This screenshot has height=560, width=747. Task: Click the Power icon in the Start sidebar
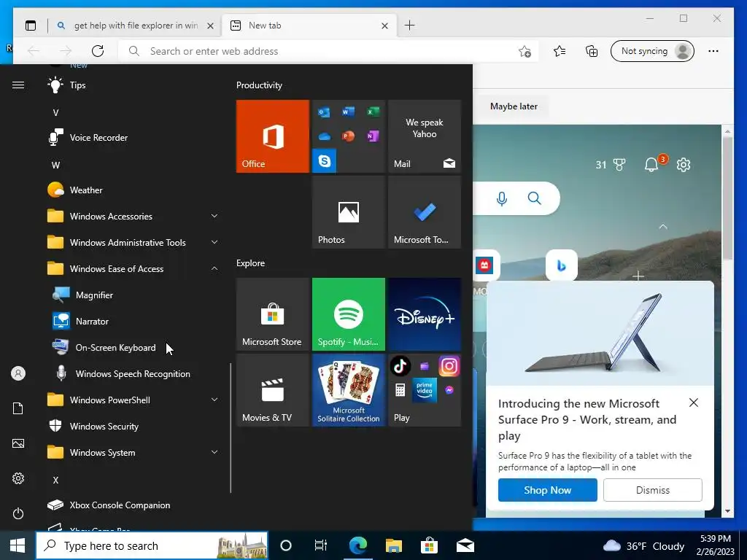(18, 513)
